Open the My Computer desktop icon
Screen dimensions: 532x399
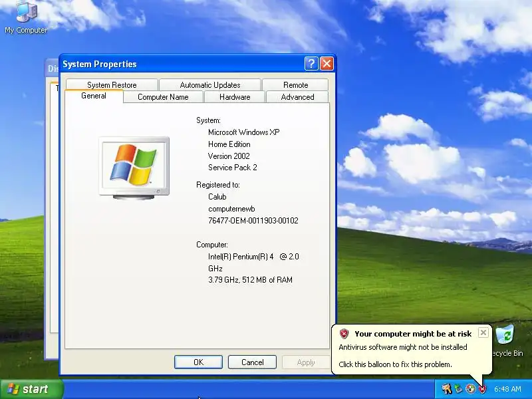coord(26,17)
